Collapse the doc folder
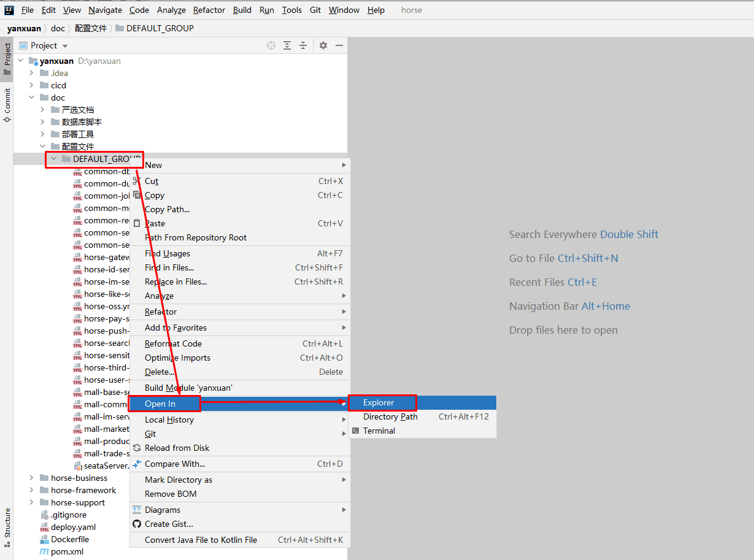Image resolution: width=754 pixels, height=560 pixels. 32,98
